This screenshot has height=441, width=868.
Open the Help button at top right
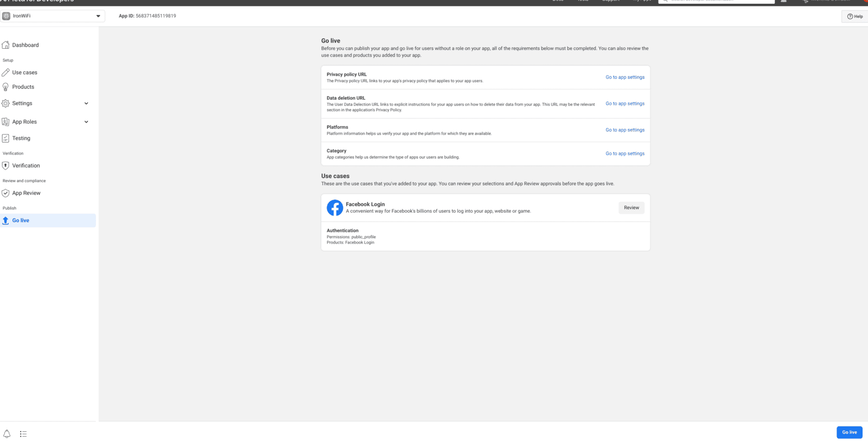click(x=855, y=16)
